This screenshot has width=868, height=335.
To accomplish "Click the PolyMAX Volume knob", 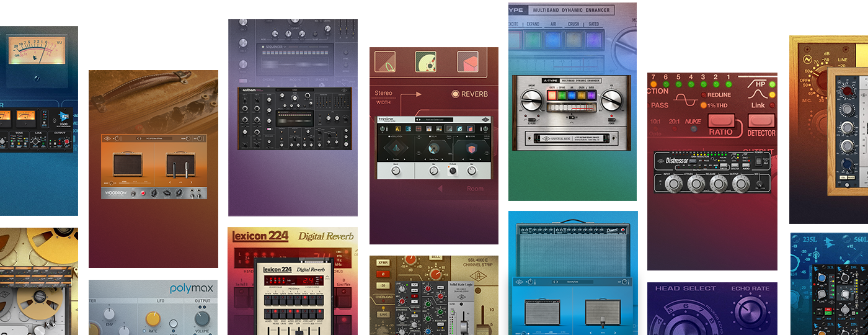I will pyautogui.click(x=202, y=319).
